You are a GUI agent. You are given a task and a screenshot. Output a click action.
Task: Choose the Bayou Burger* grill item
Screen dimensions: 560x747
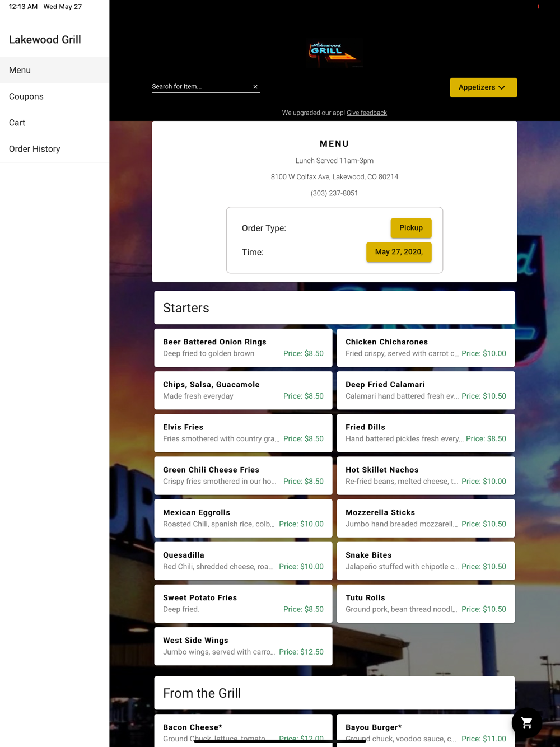(x=426, y=730)
